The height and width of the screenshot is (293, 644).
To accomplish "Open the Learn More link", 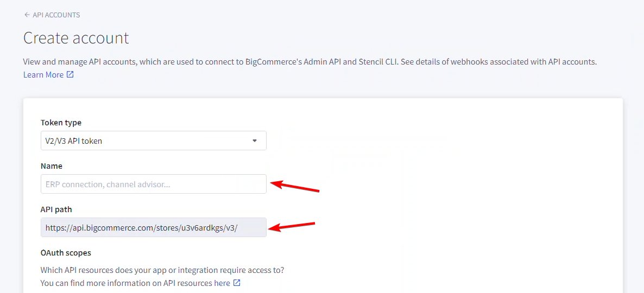I will [43, 75].
